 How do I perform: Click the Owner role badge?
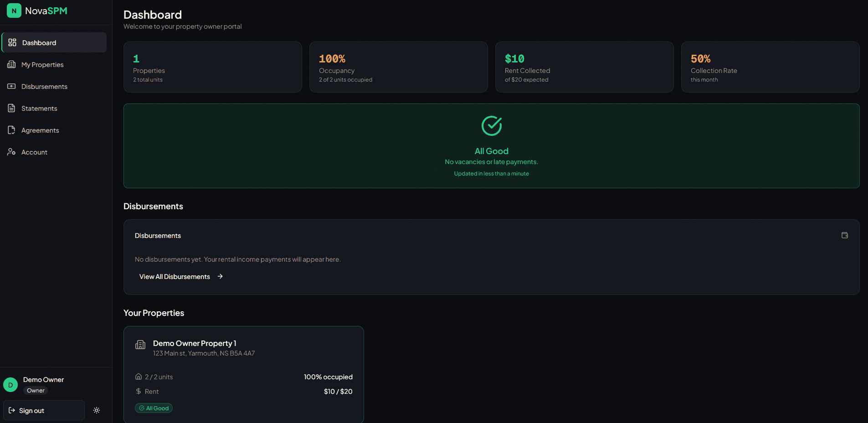tap(35, 390)
